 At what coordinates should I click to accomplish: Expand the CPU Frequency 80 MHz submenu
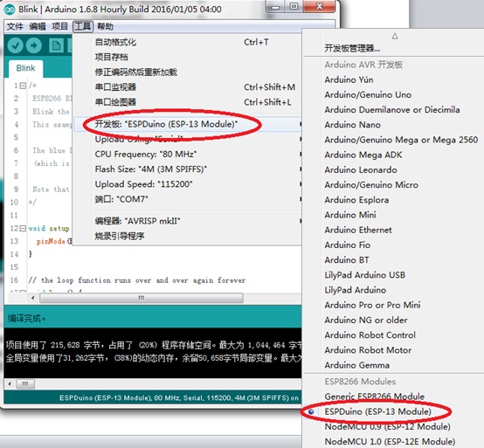coord(187,154)
